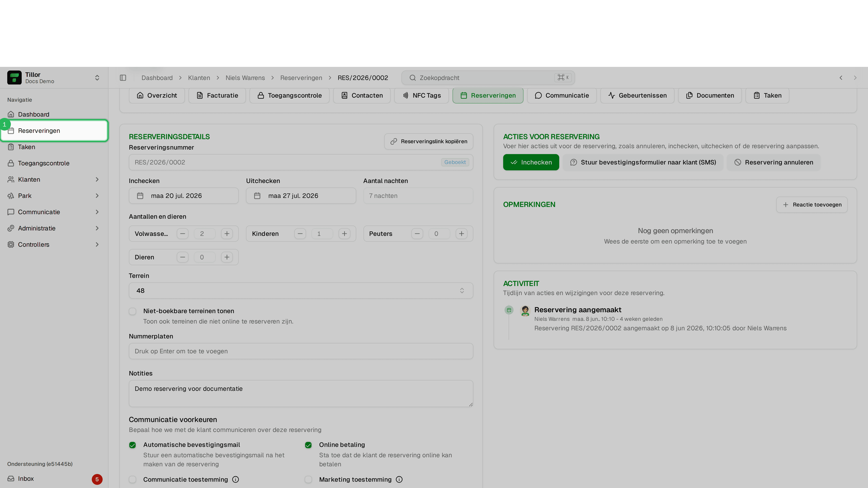Click the search magnifier icon
Image resolution: width=868 pixels, height=488 pixels.
coord(413,78)
